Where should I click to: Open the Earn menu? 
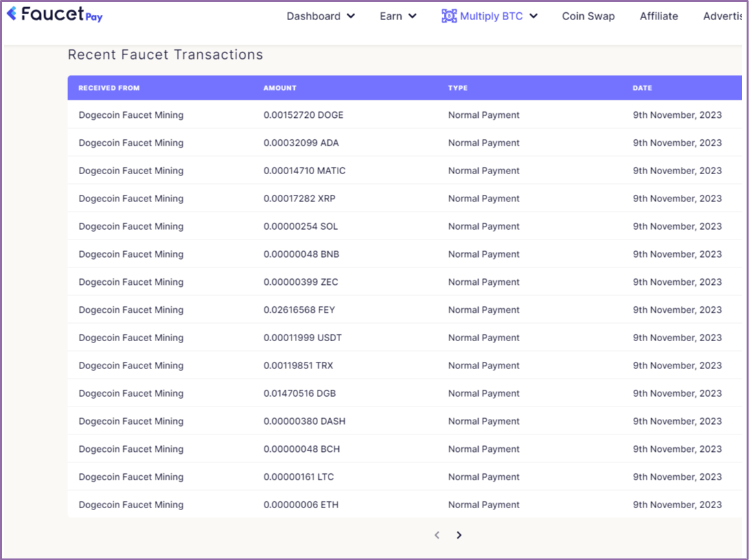(x=398, y=16)
